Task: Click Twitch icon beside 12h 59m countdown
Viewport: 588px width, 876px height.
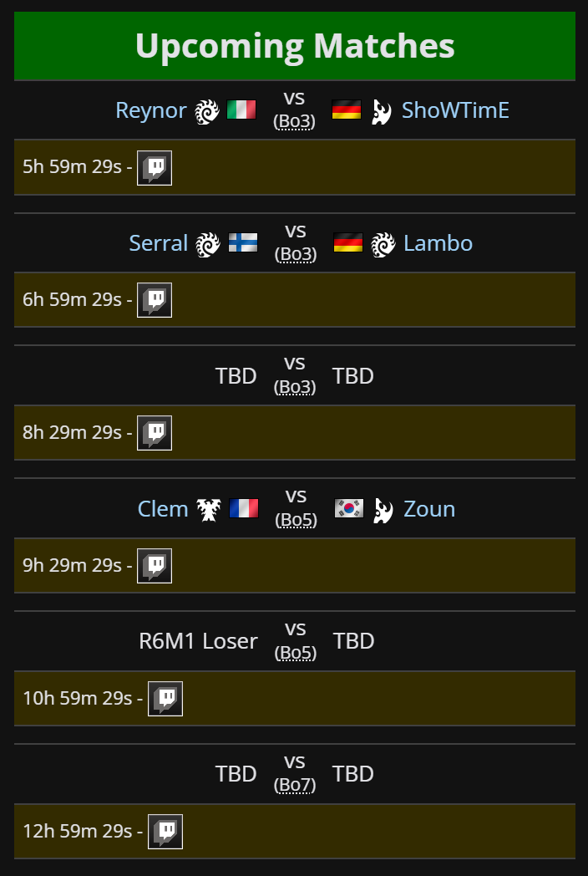Action: pos(165,832)
